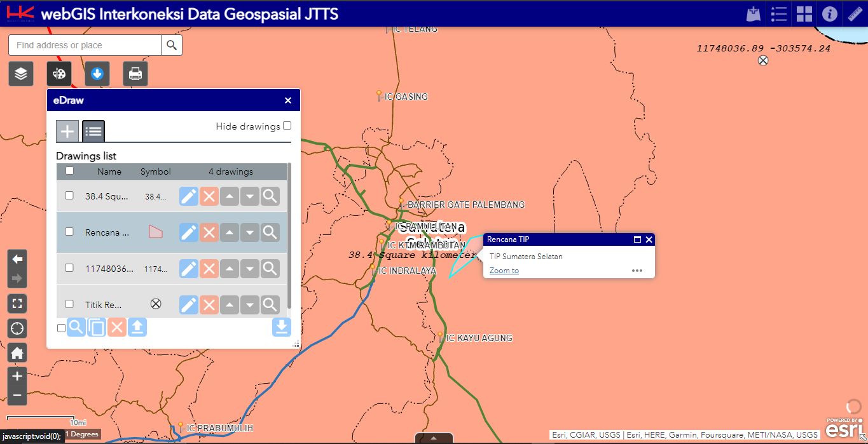Click the IC KAYU AUNG map marker
Image resolution: width=868 pixels, height=444 pixels.
[440, 337]
